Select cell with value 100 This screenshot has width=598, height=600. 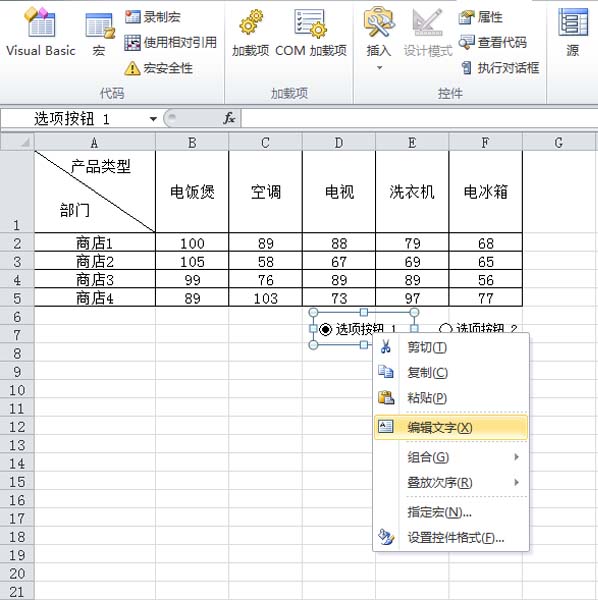coord(192,243)
